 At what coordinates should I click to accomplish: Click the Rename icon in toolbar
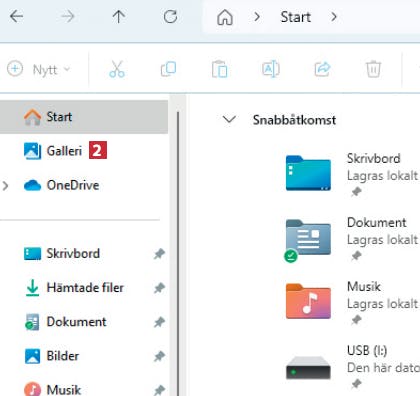271,69
